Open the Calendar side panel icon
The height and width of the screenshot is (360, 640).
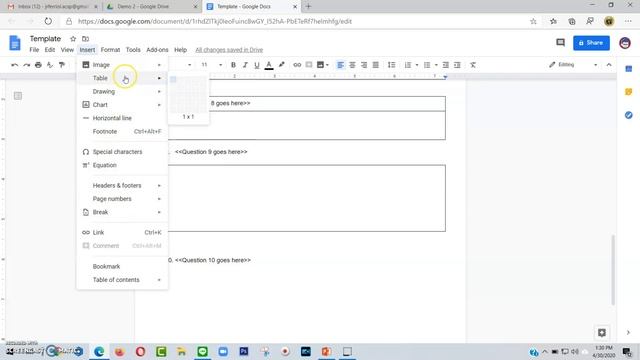629,69
